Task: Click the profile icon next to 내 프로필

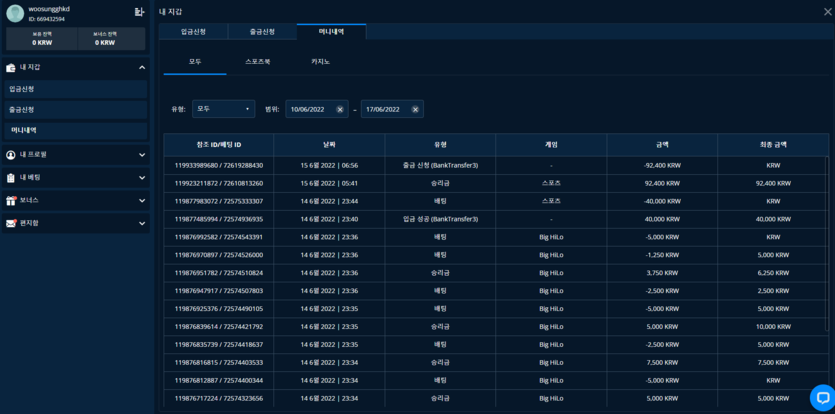Action: (11, 155)
